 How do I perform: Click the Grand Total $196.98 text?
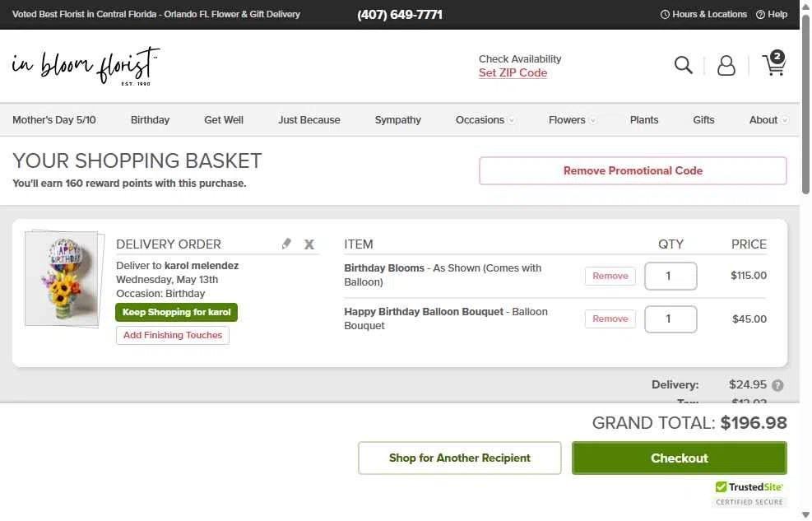click(x=689, y=423)
